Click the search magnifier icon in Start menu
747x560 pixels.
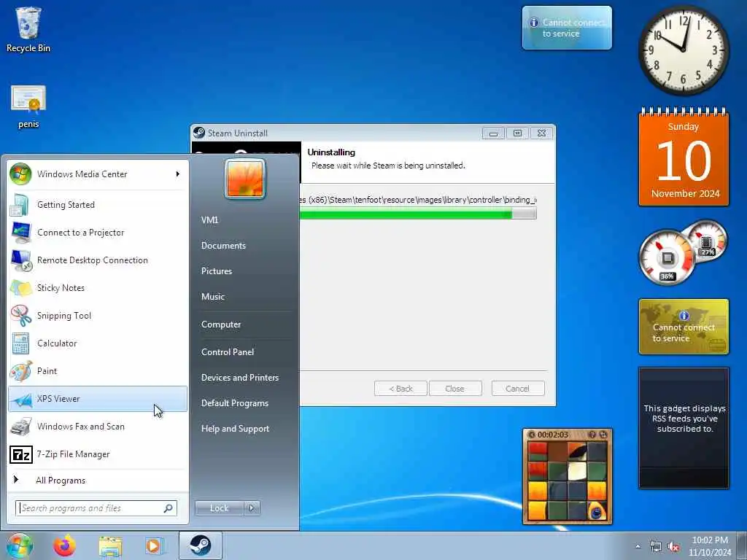(x=169, y=508)
